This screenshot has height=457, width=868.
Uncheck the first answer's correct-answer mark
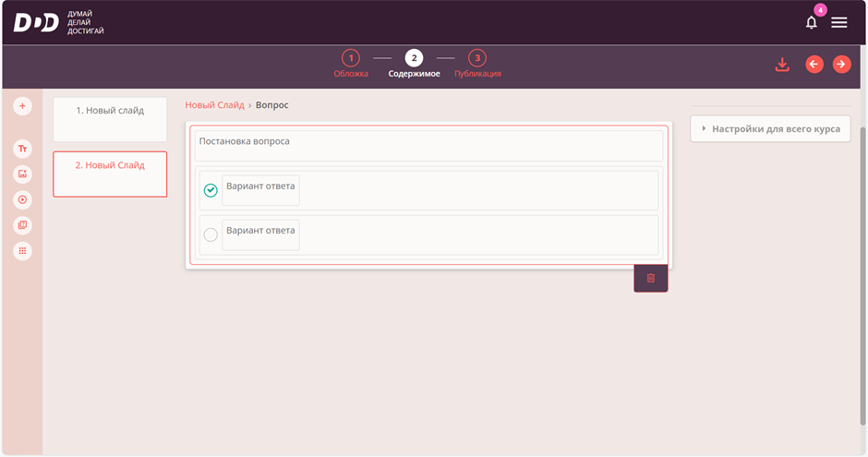pos(211,190)
